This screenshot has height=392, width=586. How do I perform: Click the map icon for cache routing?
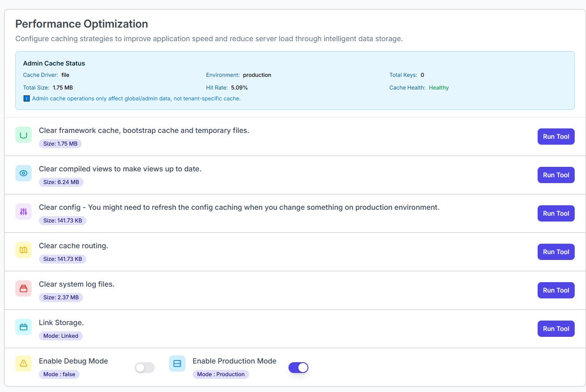tap(24, 250)
